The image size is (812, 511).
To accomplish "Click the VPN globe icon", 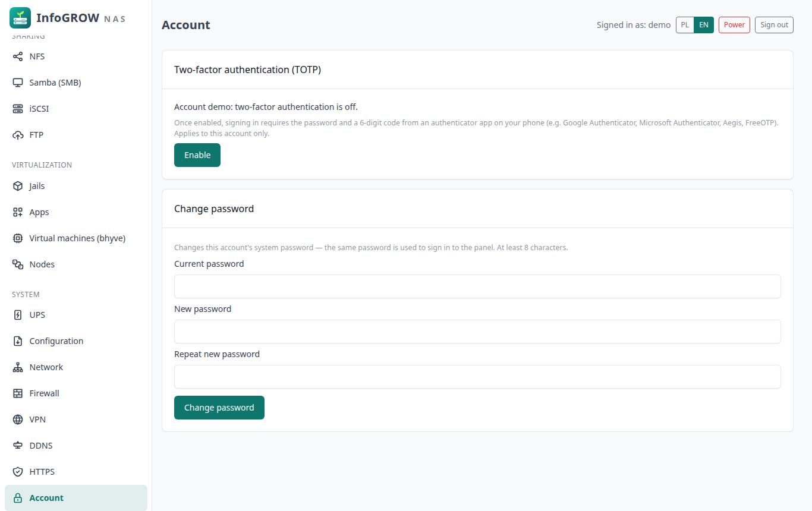I will tap(18, 419).
